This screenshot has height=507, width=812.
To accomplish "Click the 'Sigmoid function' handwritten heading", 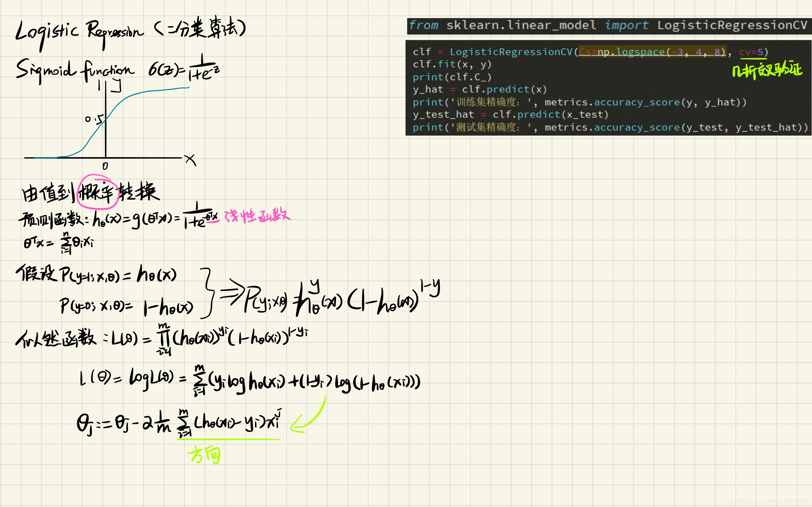I will [x=75, y=70].
